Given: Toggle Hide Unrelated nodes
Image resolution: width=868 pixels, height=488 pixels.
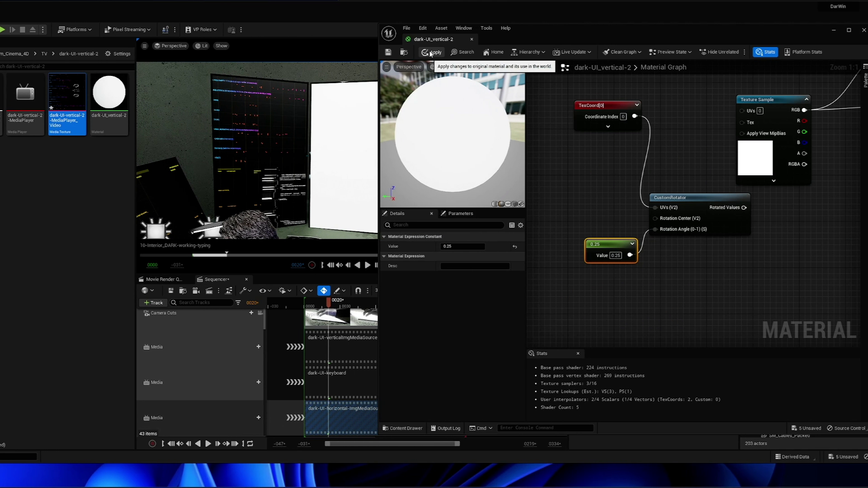Looking at the screenshot, I should tap(719, 52).
